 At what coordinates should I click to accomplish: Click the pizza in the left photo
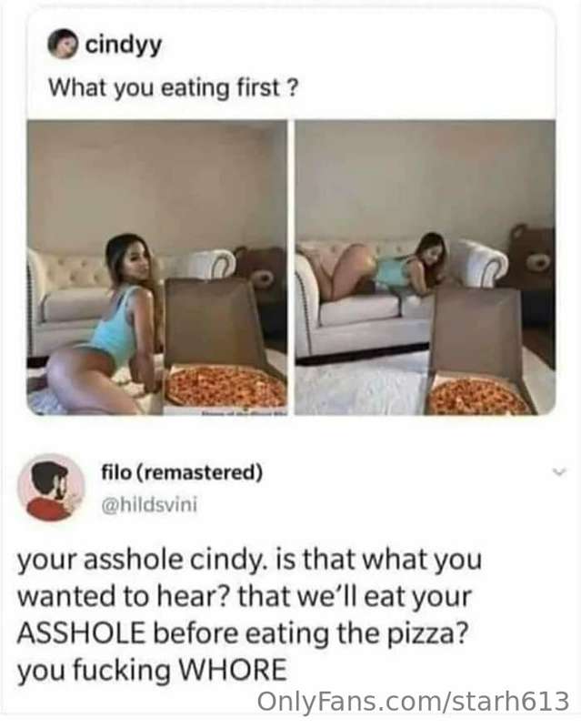226,385
